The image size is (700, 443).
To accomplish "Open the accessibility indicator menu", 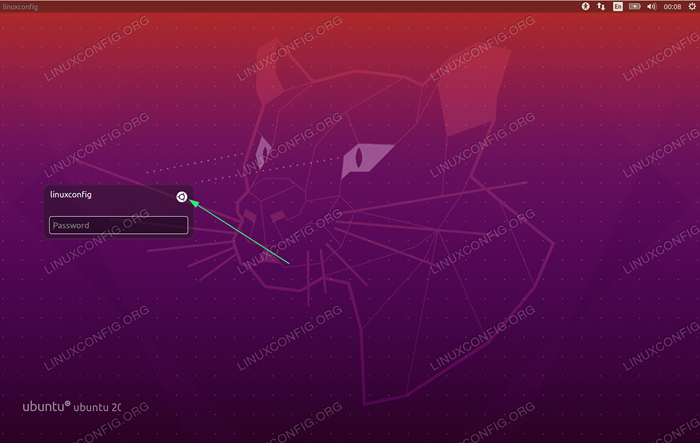I will [x=586, y=7].
